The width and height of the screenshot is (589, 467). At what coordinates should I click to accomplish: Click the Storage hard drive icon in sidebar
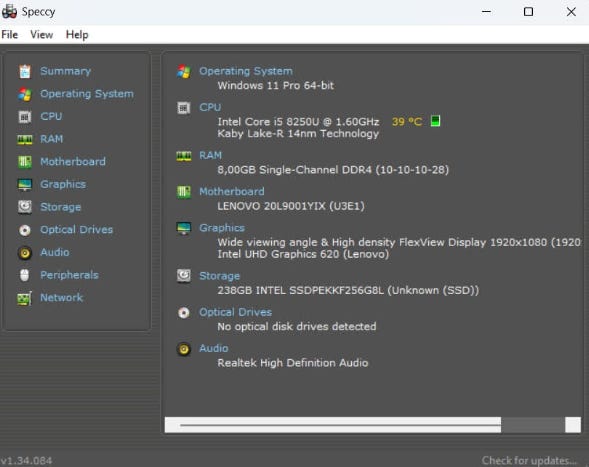tap(25, 207)
